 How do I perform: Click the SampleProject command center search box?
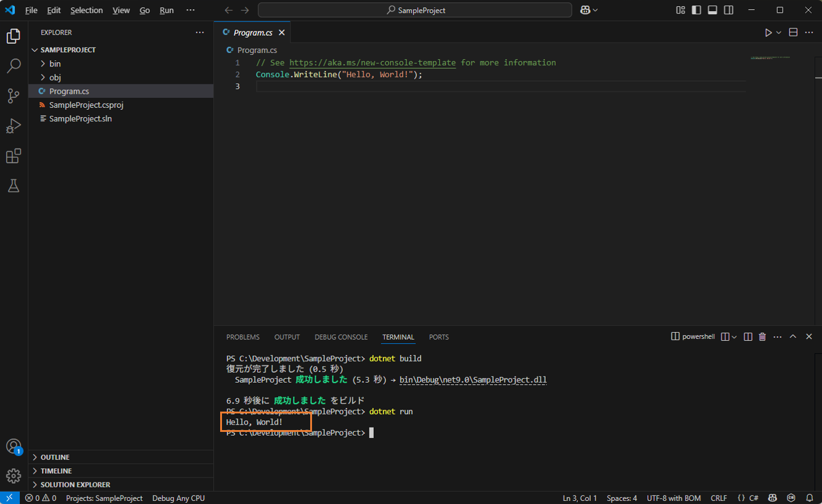[415, 10]
